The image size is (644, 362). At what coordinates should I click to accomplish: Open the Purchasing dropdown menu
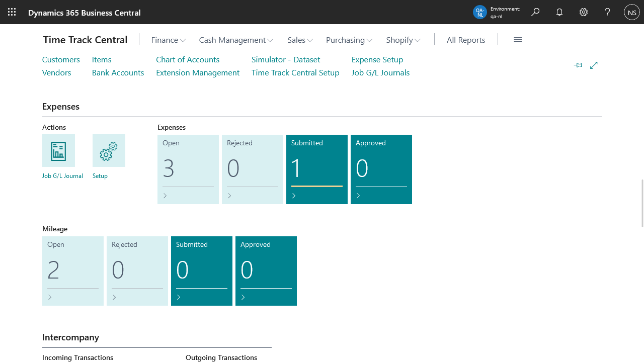(x=349, y=40)
